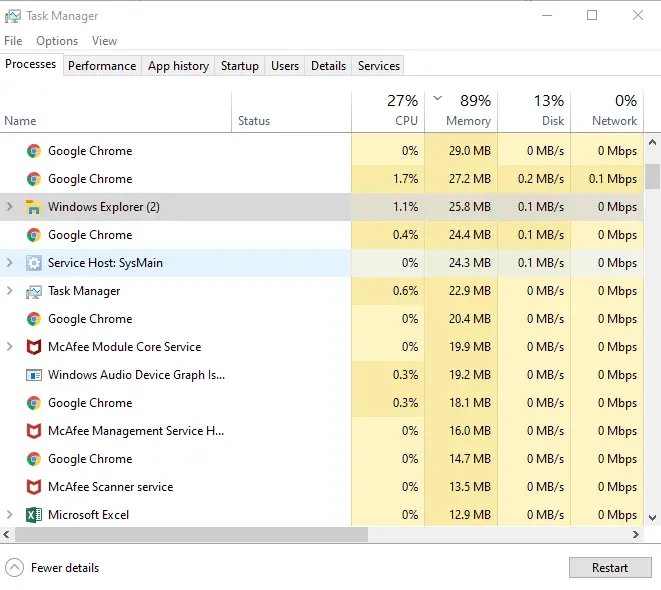Open the Startup tab
This screenshot has width=661, height=590.
(x=239, y=66)
